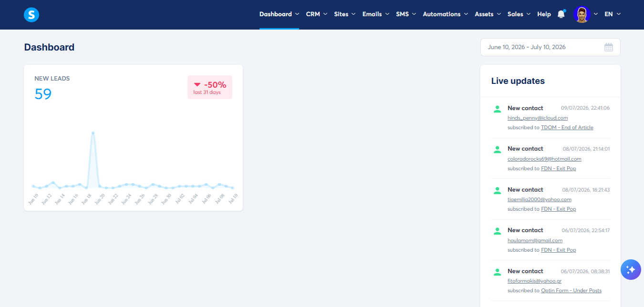Click the Jul 10 data point on chart
644x307 pixels.
coord(232,188)
